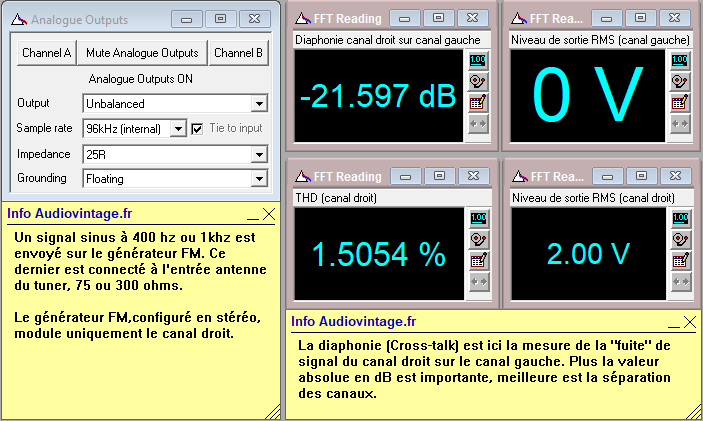Image resolution: width=703 pixels, height=421 pixels.
Task: Click the double-arrow icon in THD reading
Action: (479, 282)
